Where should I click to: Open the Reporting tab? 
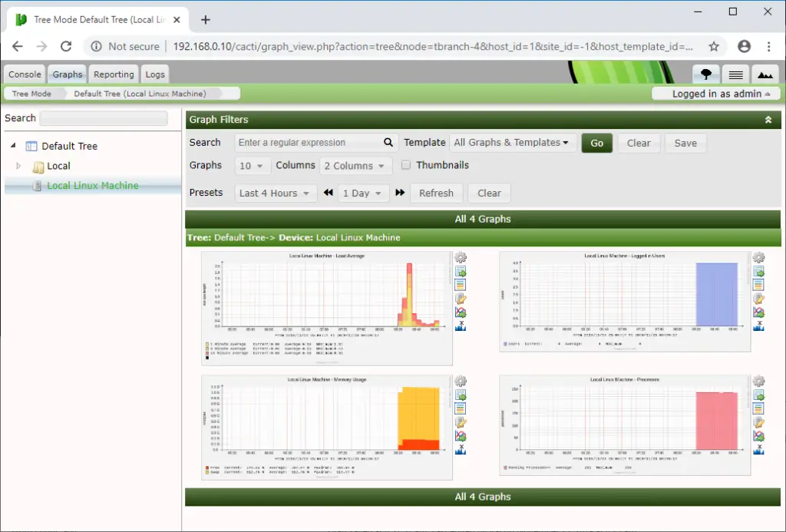pyautogui.click(x=113, y=74)
